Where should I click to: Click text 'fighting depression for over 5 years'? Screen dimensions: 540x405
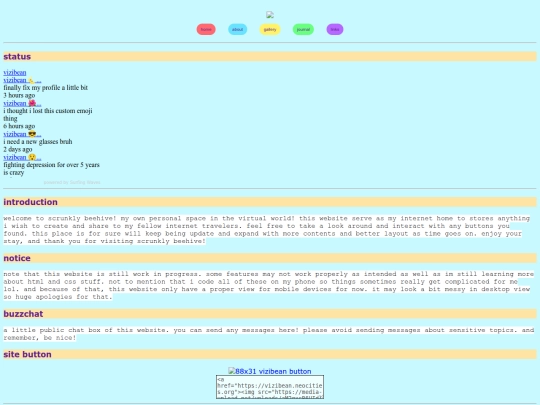point(51,165)
